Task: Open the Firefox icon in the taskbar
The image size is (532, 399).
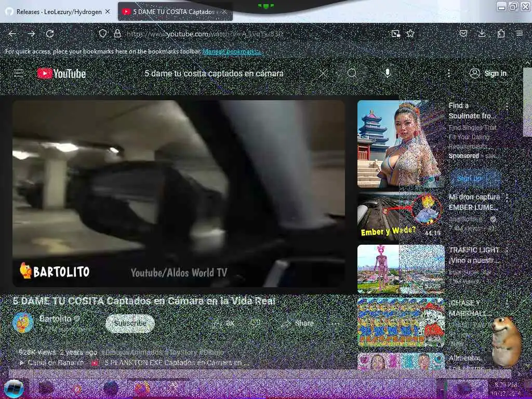Action: (x=142, y=388)
